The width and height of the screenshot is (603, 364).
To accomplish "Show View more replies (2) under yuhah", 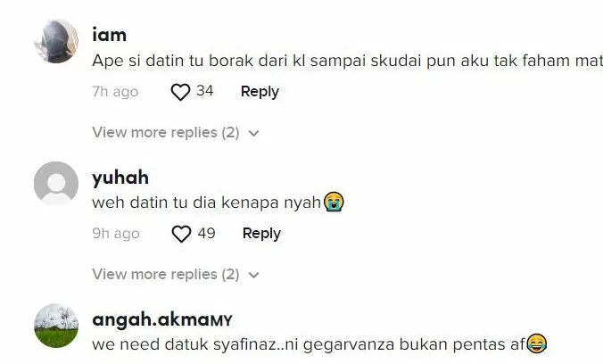I will tap(166, 275).
